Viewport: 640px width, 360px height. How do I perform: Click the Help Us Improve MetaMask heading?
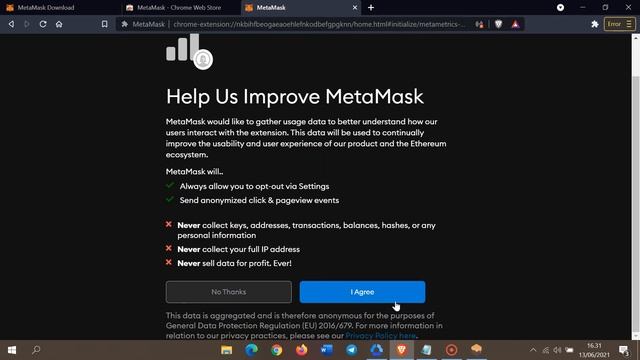295,97
